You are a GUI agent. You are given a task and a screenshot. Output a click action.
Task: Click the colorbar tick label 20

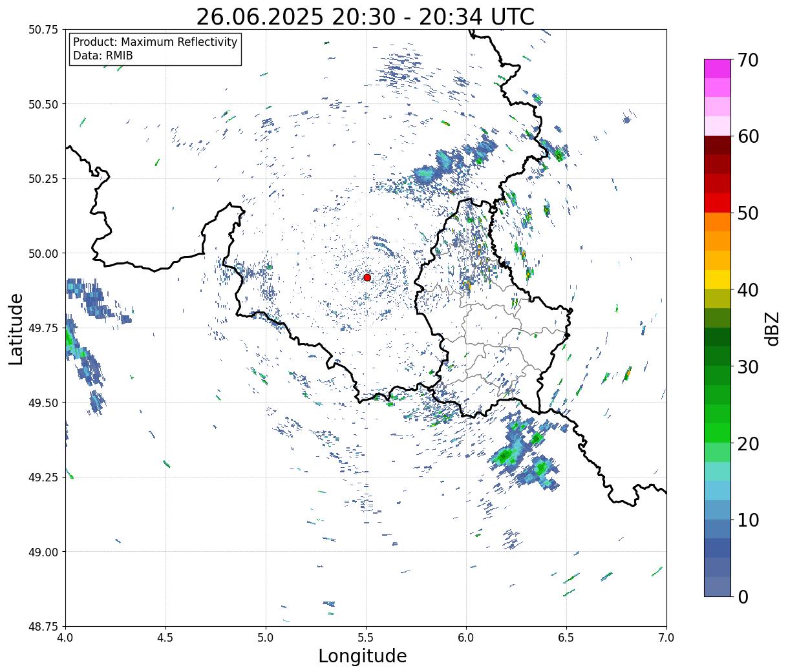(748, 443)
